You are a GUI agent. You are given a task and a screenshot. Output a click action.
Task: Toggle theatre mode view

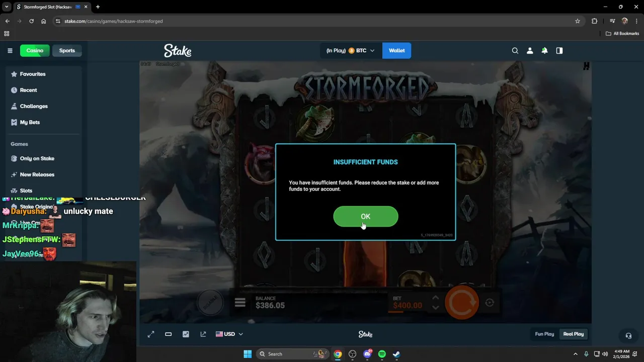pos(169,334)
